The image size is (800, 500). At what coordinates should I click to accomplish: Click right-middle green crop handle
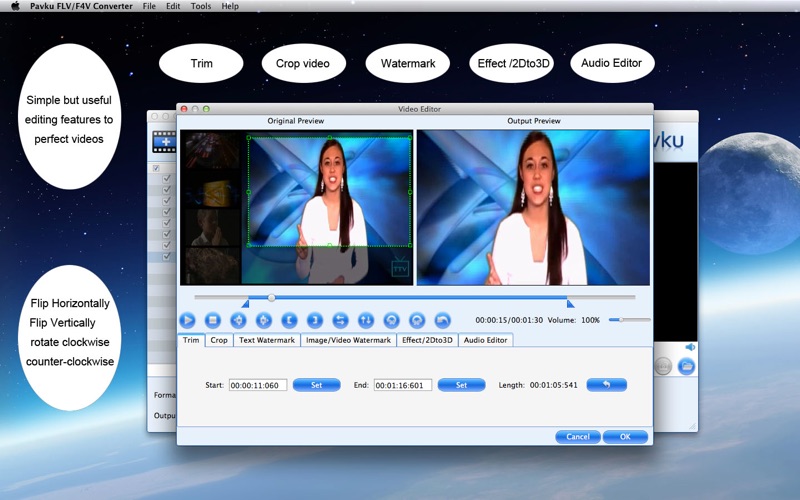coord(410,192)
